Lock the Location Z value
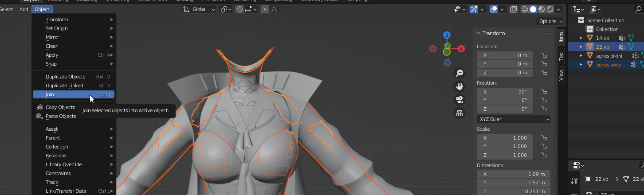The width and height of the screenshot is (644, 195). [543, 73]
